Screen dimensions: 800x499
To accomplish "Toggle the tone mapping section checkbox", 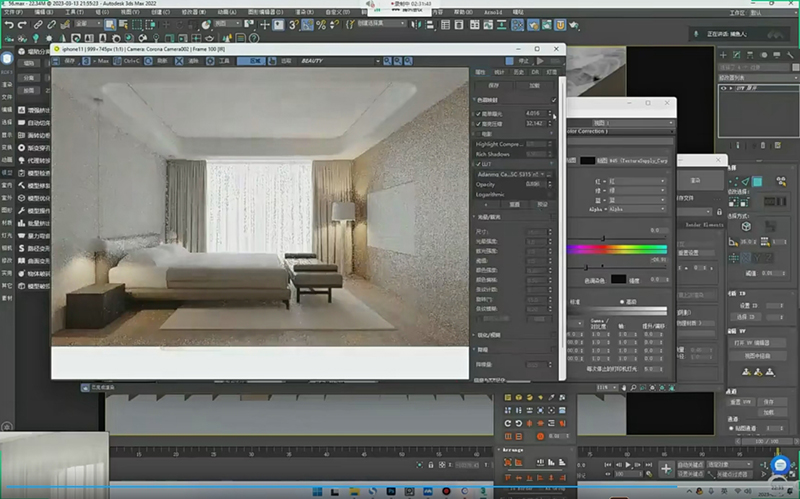I will 554,100.
